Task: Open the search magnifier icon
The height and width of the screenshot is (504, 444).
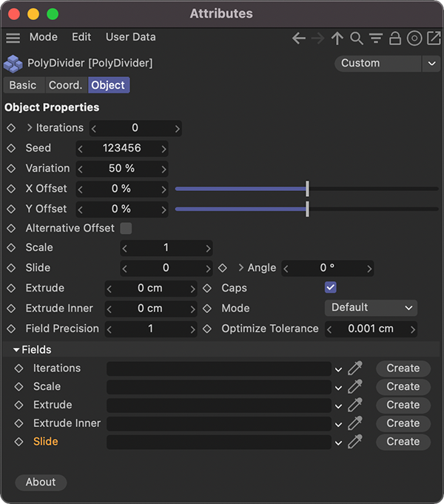Action: pos(357,38)
